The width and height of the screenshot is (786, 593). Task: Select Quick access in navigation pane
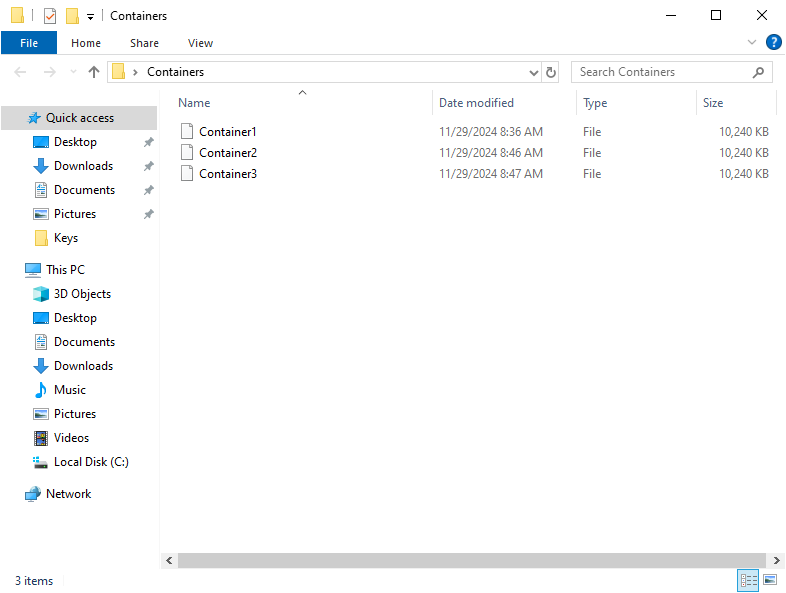pos(79,118)
